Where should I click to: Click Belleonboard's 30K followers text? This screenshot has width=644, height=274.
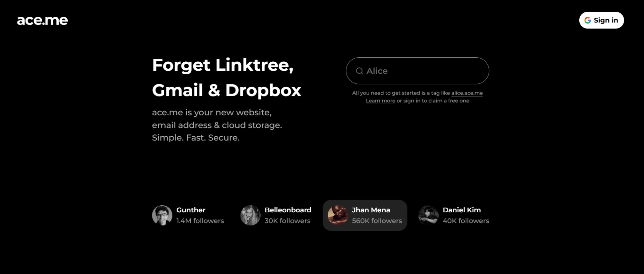(x=287, y=221)
